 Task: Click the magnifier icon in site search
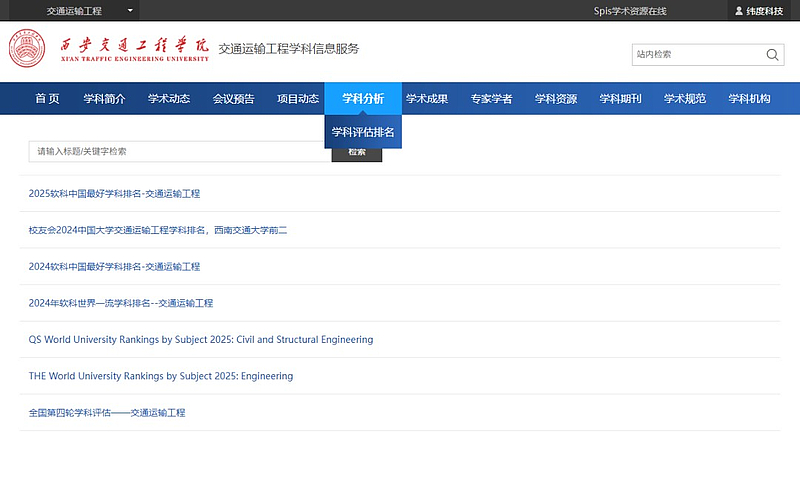[x=772, y=55]
